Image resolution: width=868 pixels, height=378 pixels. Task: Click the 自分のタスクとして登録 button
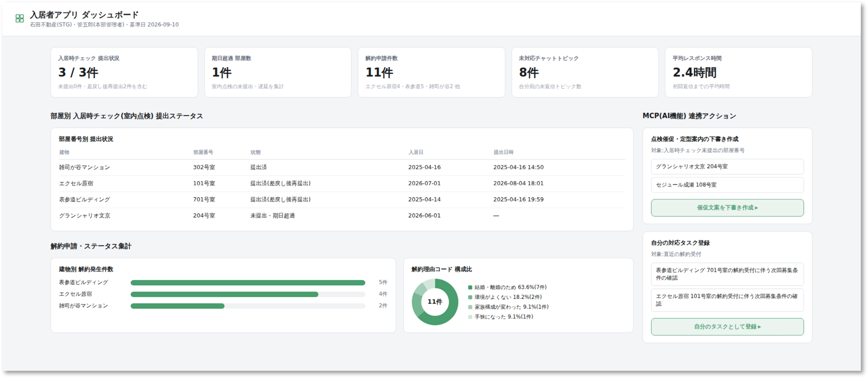point(727,327)
